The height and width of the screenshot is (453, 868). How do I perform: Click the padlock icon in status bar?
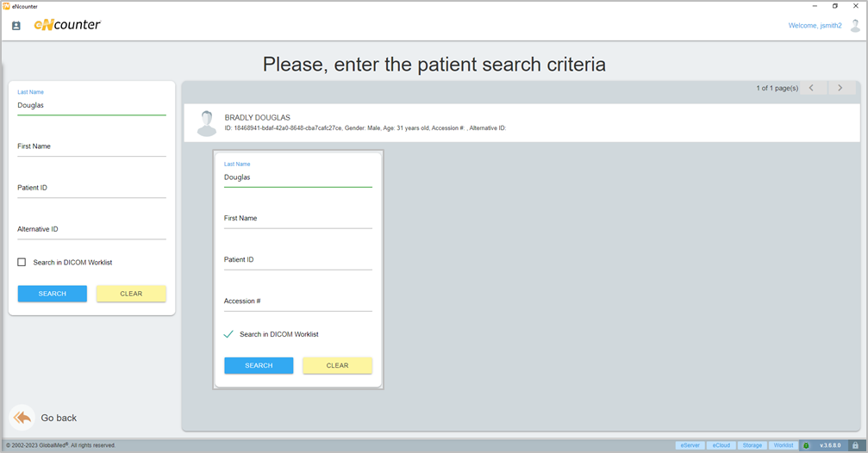point(855,445)
